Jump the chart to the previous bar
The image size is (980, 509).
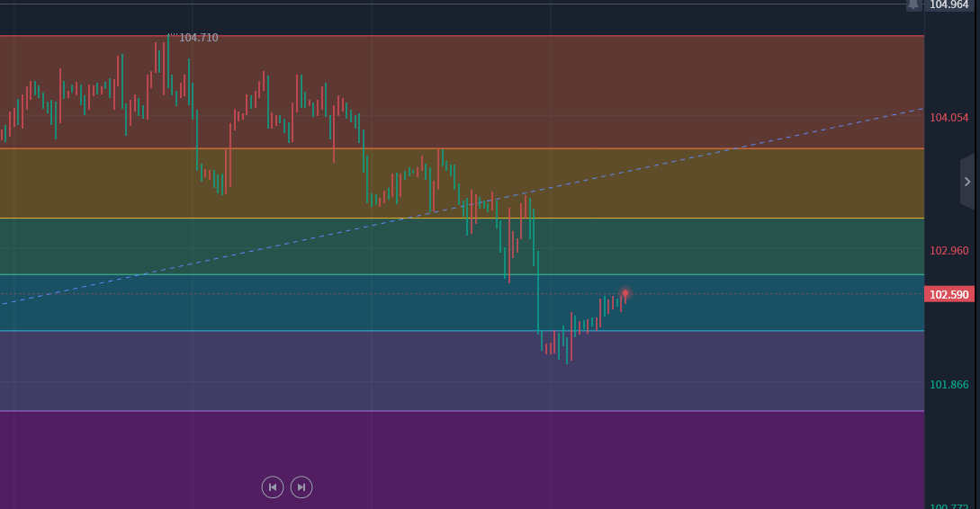273,487
